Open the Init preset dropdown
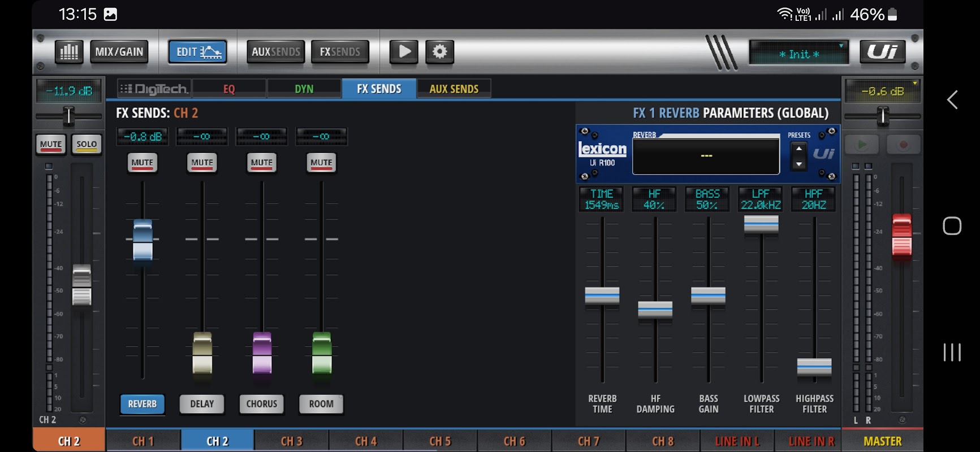Image resolution: width=980 pixels, height=452 pixels. (x=798, y=53)
